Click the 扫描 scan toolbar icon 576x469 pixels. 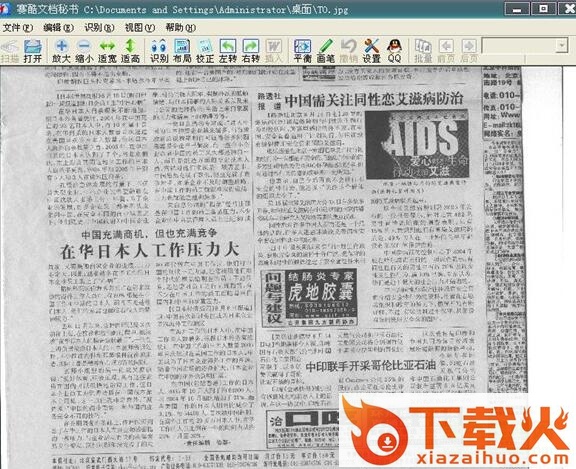10,51
